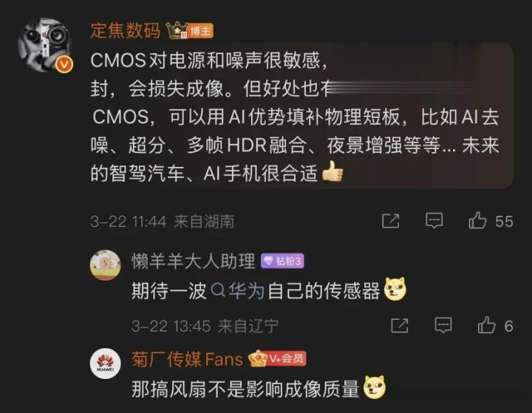Open the 定焦数码 username link
The height and width of the screenshot is (413, 532).
(x=125, y=30)
